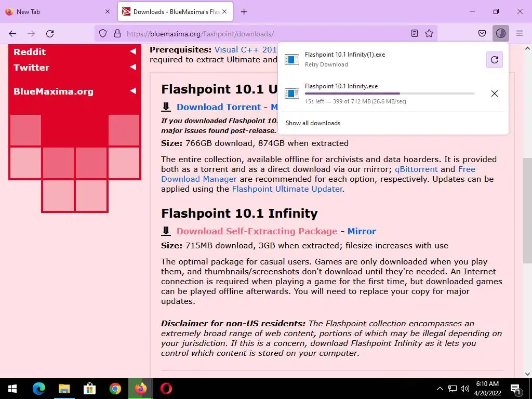Switch to the New Tab tab
The image size is (532, 399).
[58, 11]
